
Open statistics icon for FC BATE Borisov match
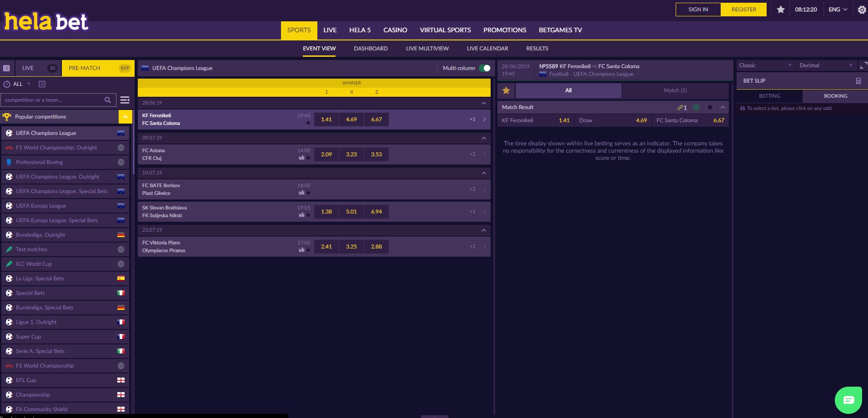[x=301, y=193]
